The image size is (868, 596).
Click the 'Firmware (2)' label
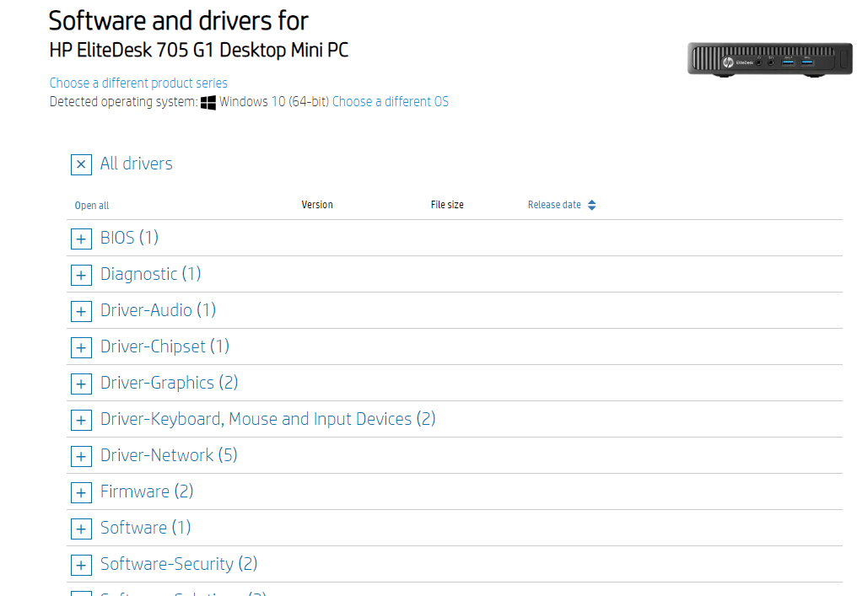coord(147,491)
